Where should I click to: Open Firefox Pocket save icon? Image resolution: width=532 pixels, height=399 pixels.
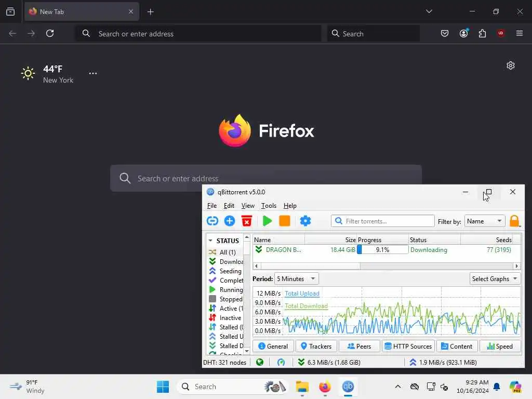tap(445, 33)
